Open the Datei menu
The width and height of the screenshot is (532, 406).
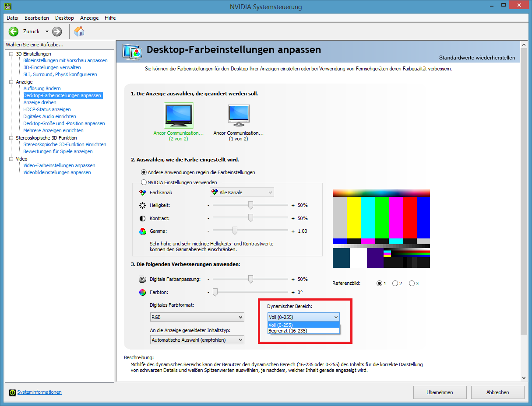point(13,18)
